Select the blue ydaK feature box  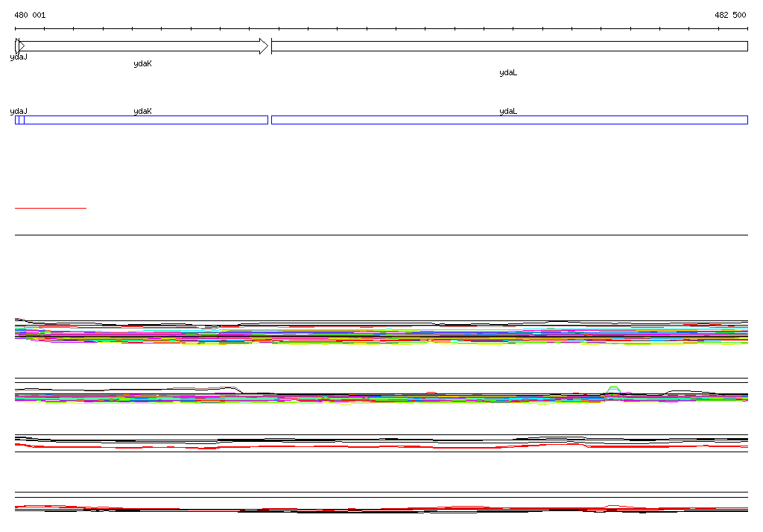pos(145,120)
